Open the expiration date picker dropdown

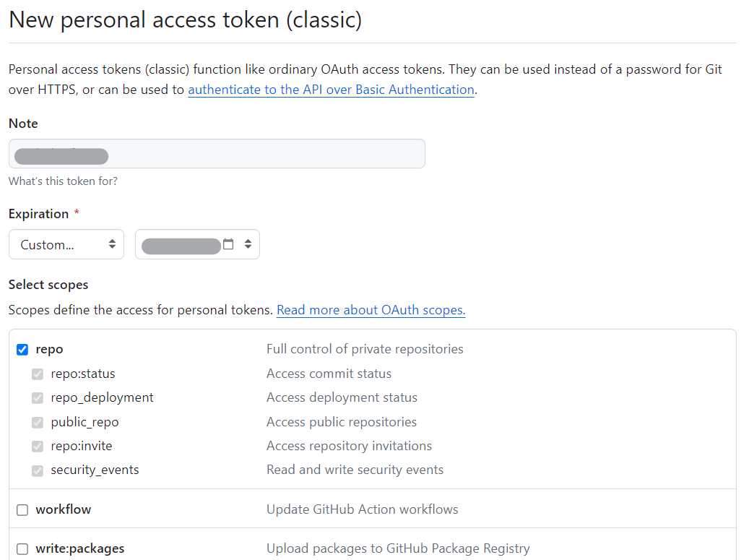pos(249,244)
